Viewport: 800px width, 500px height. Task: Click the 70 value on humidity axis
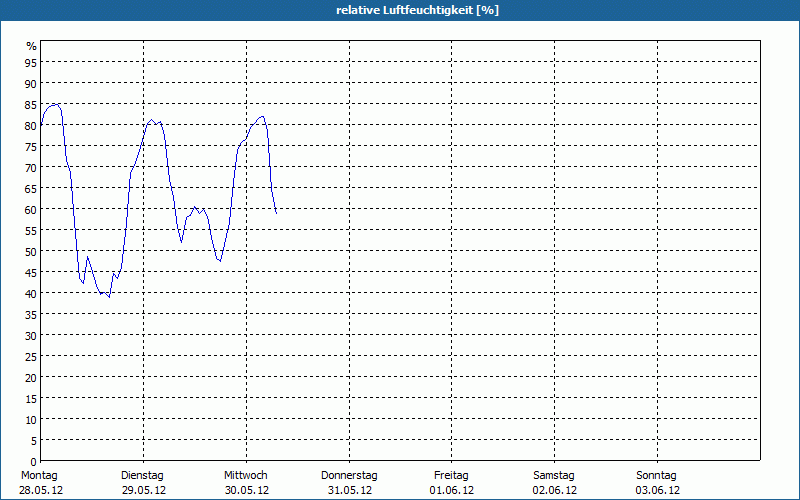click(31, 167)
